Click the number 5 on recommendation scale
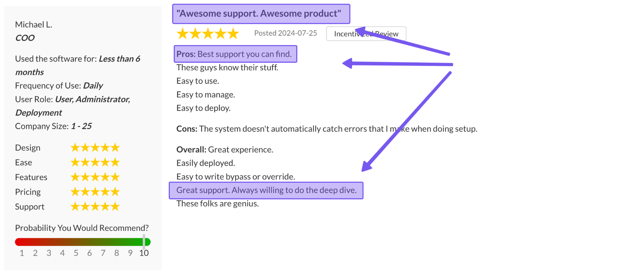This screenshot has height=275, width=644. pos(76,253)
